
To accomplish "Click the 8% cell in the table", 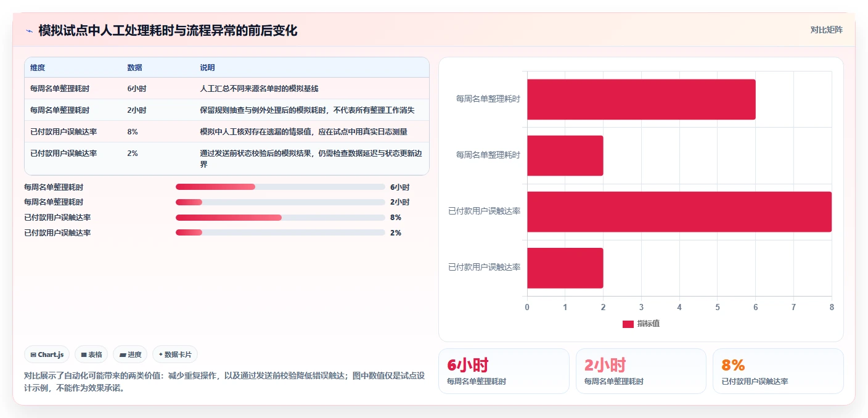I will coord(133,132).
